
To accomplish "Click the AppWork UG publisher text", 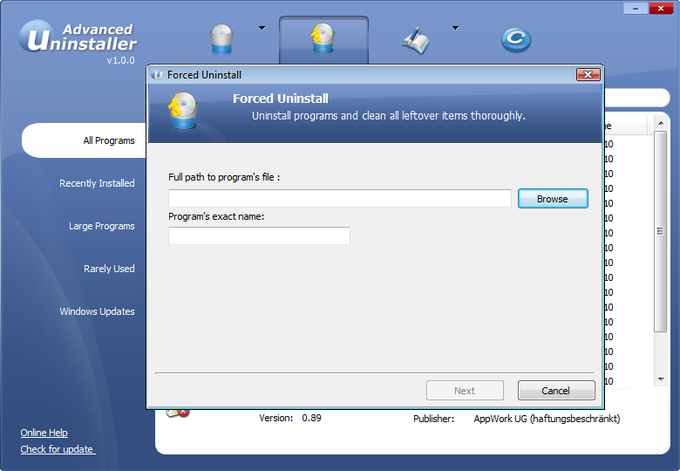I will click(546, 419).
